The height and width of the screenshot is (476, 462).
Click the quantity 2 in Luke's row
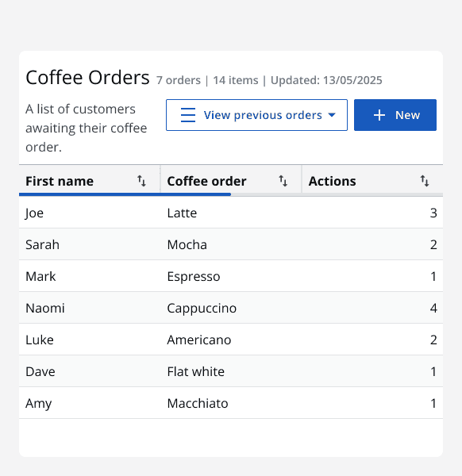(x=433, y=340)
